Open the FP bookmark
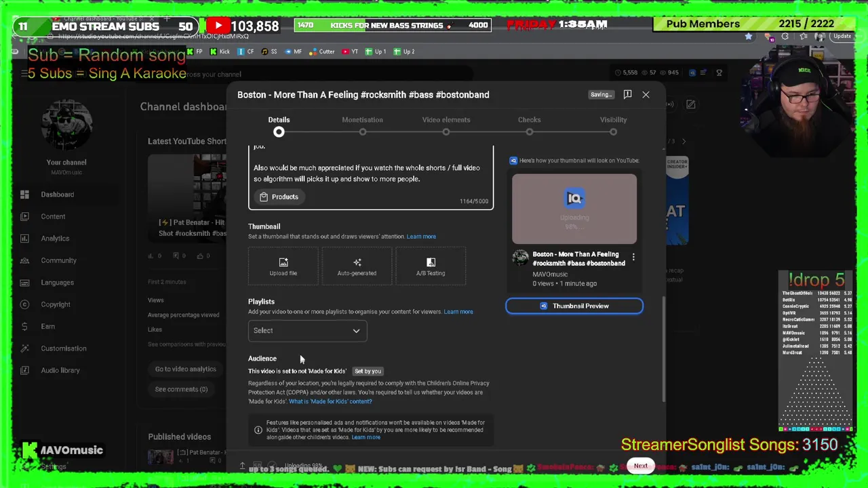Screen dimensions: 868x488 [195, 52]
